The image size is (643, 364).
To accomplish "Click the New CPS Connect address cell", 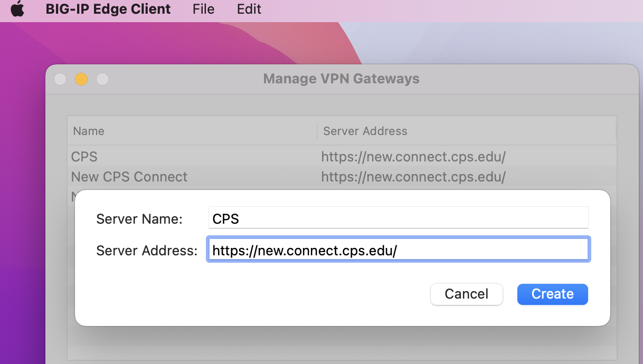I will click(x=413, y=177).
